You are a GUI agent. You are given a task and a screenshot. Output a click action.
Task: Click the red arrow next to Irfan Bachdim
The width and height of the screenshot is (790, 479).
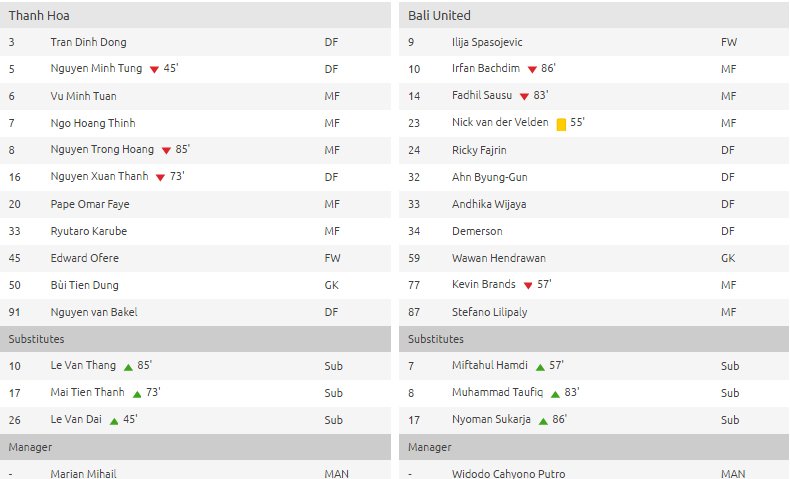coord(532,70)
